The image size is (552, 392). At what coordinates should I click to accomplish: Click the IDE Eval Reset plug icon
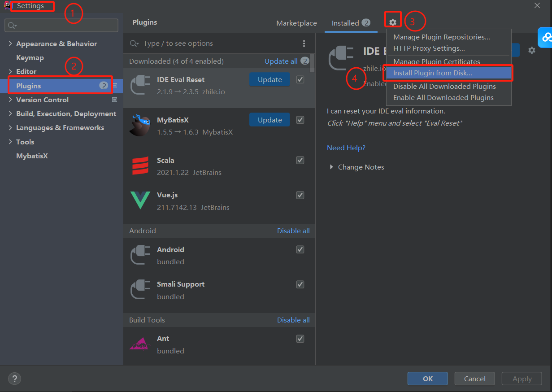[140, 85]
